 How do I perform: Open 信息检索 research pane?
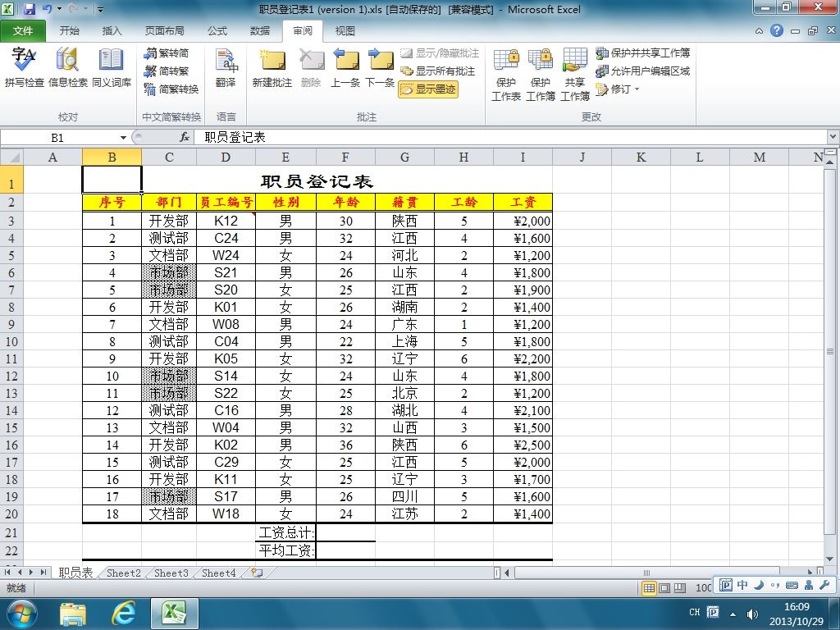point(67,67)
